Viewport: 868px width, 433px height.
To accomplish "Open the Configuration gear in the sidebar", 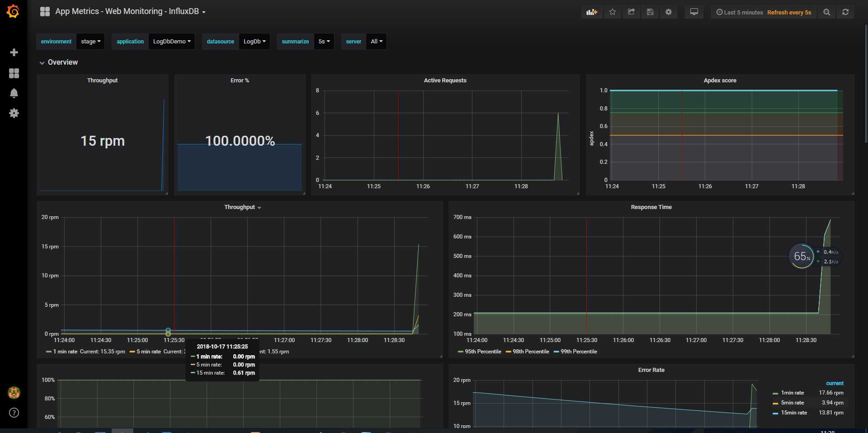I will tap(14, 113).
